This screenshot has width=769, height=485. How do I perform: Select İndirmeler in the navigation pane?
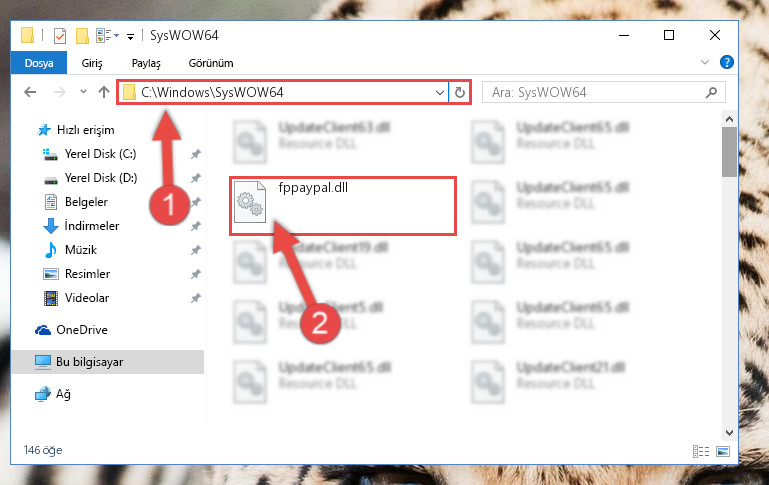coord(92,226)
